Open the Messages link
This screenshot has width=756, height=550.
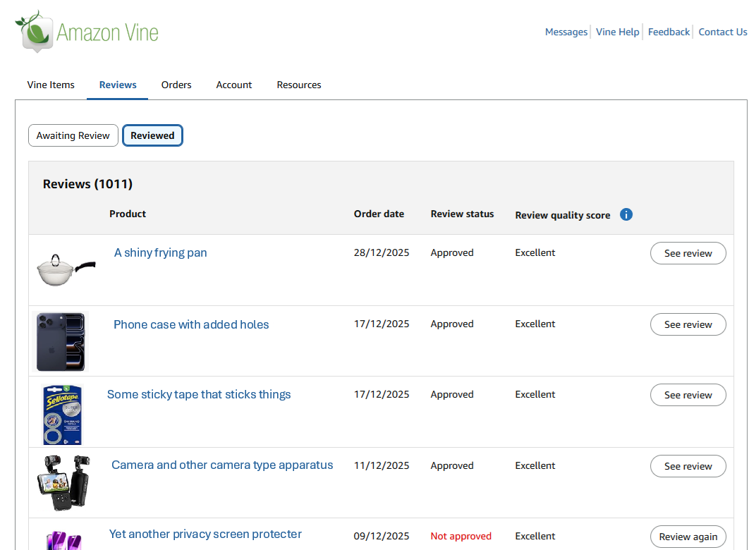(x=566, y=32)
